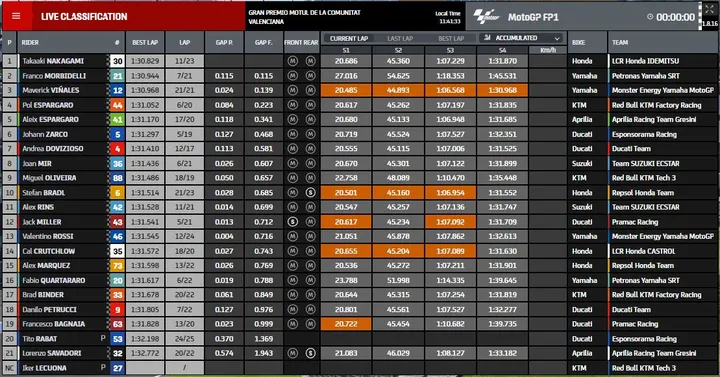This screenshot has height=377, width=720.
Task: Click the S1 sector header
Action: coord(346,51)
